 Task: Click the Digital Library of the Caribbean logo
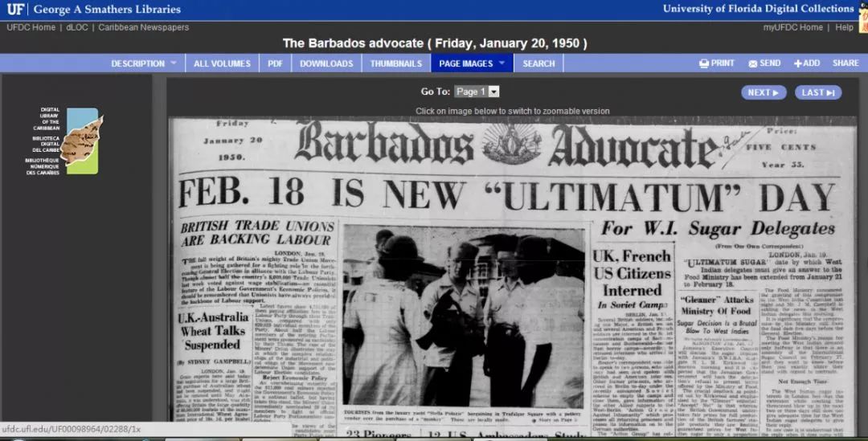pos(65,141)
